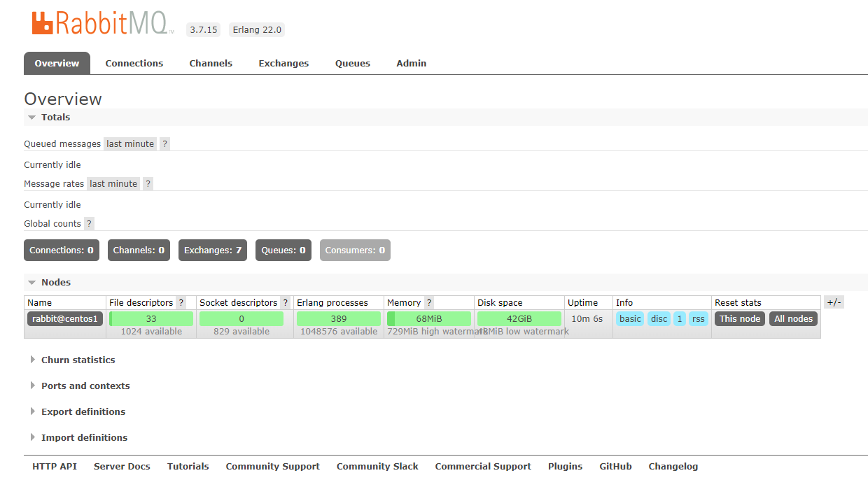868x494 pixels.
Task: Open Community Support link
Action: [273, 466]
